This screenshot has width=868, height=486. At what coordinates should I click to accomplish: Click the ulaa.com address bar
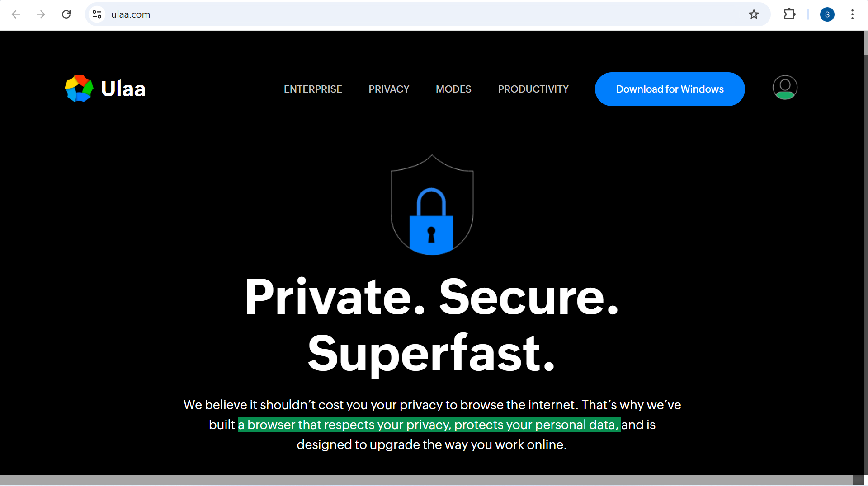pyautogui.click(x=407, y=14)
